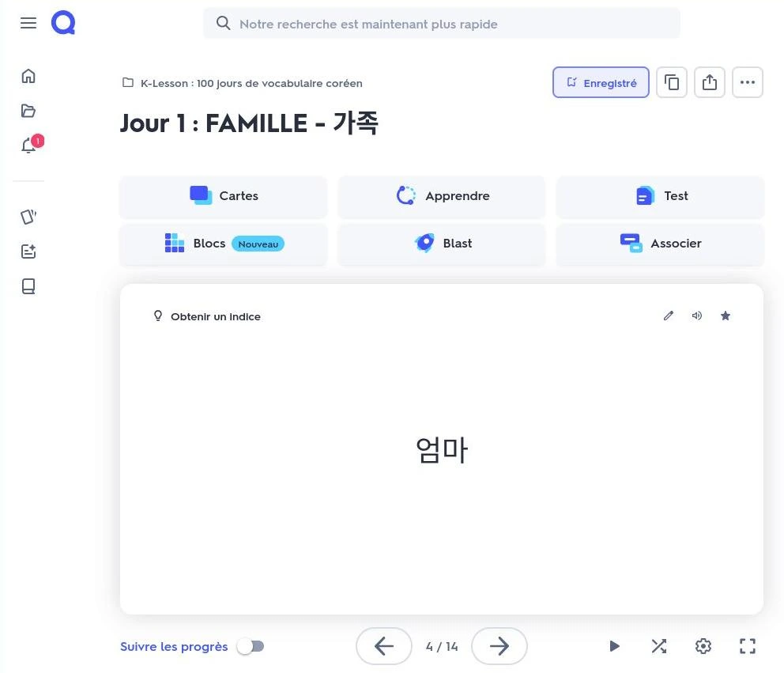Screen dimensions: 784x673
Task: Click the set title Jour 1 : FAMILLE
Action: pos(249,123)
